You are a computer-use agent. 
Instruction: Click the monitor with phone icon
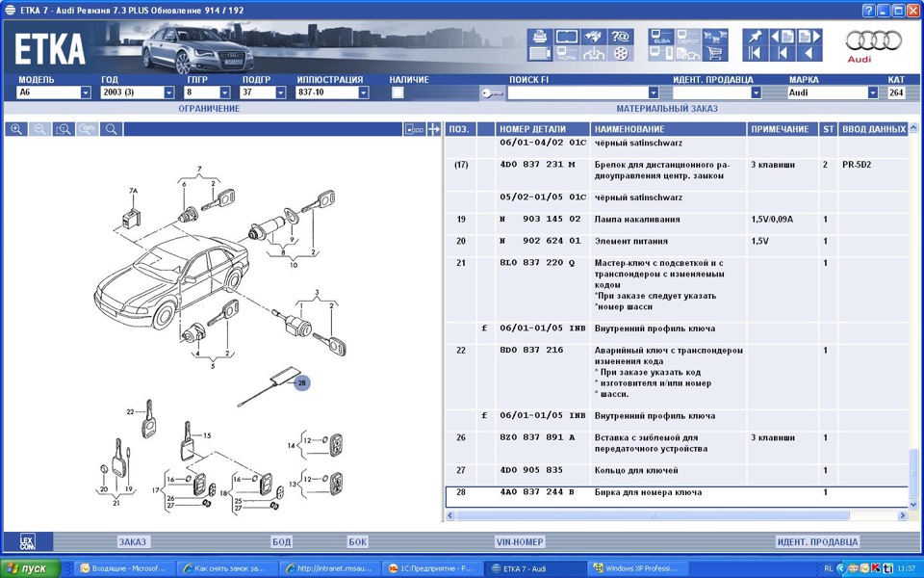point(661,54)
